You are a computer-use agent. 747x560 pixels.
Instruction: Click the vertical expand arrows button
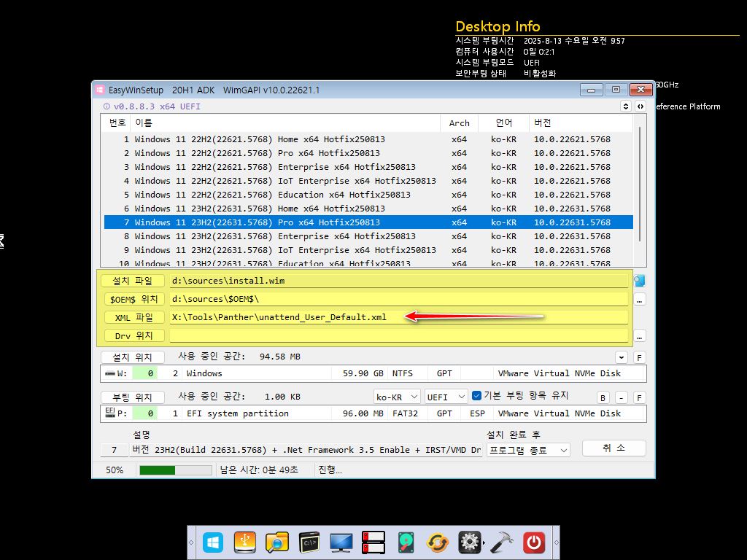pyautogui.click(x=626, y=106)
